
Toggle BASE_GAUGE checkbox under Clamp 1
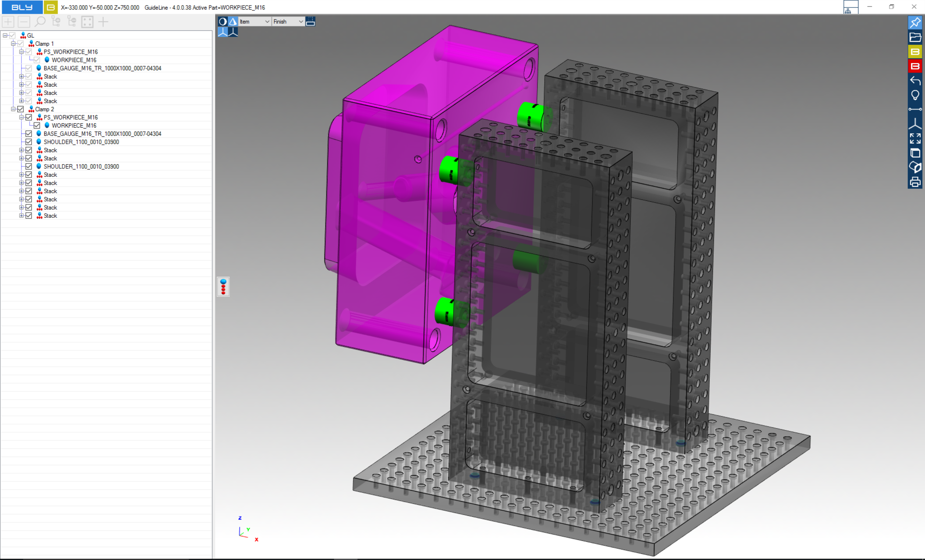pos(29,68)
